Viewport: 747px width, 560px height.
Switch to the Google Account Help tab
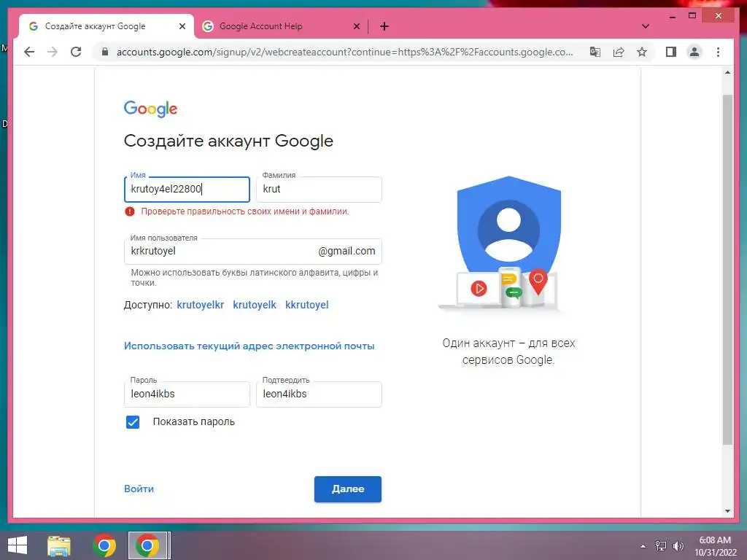click(281, 26)
